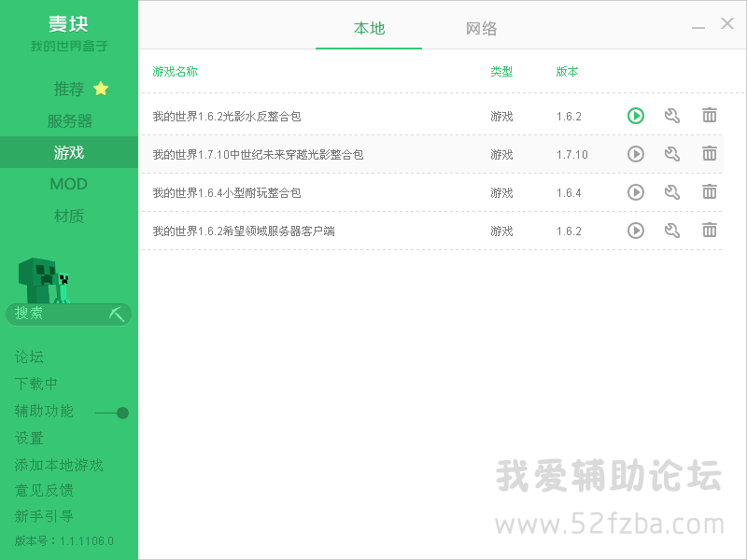Play 我的世界1.7.10中世纪未来穿越光影整合包
Image resolution: width=747 pixels, height=560 pixels.
(636, 154)
